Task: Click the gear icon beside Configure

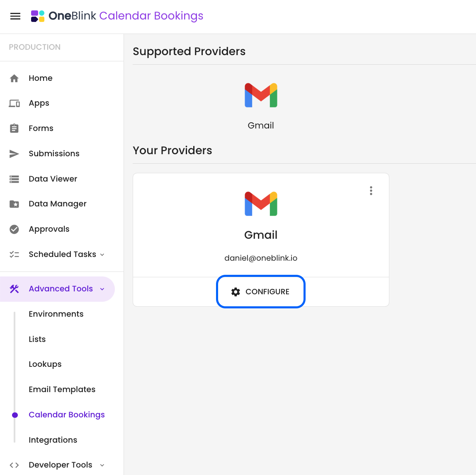Action: pyautogui.click(x=236, y=292)
